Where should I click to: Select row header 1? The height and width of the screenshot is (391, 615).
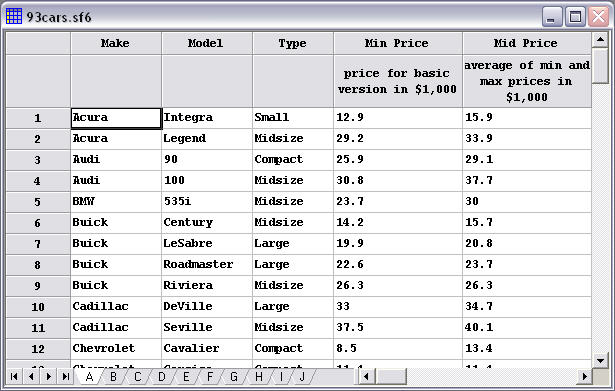[x=38, y=118]
